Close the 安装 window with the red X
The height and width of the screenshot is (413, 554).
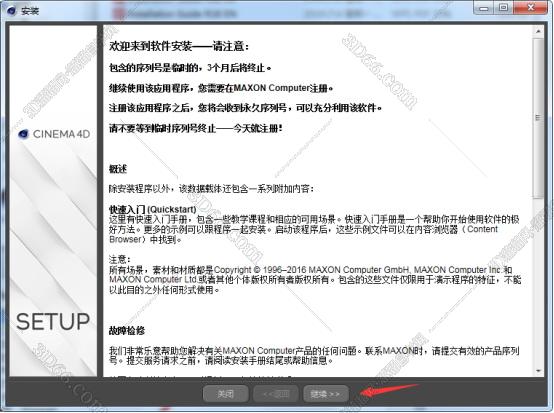point(530,8)
